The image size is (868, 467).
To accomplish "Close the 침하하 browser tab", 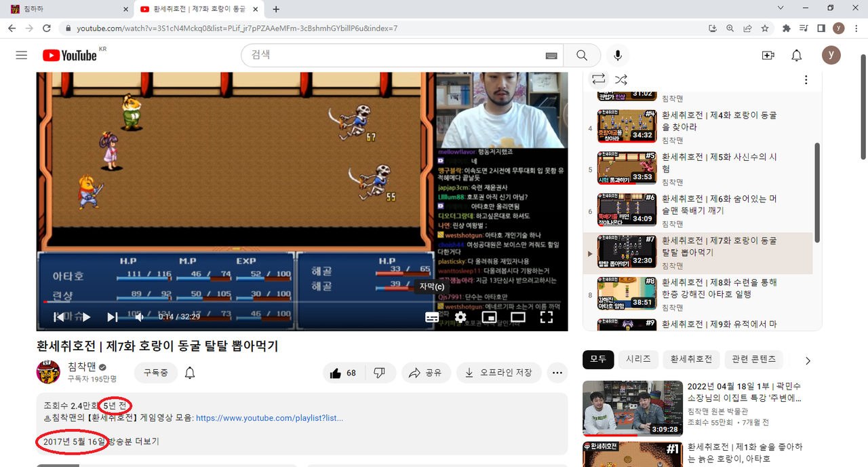I will click(x=125, y=10).
